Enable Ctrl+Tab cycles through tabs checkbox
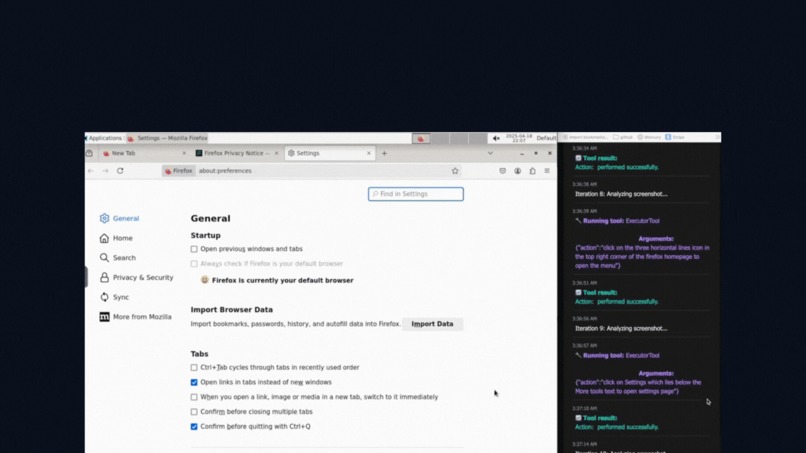The image size is (806, 453). click(x=194, y=368)
